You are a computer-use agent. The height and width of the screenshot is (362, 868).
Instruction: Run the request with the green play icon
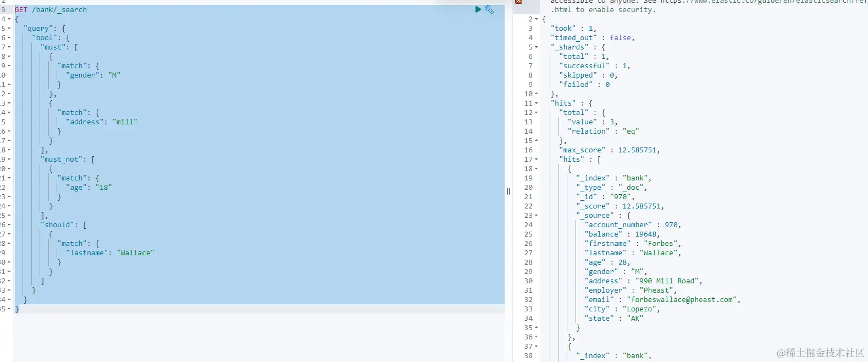click(x=478, y=9)
